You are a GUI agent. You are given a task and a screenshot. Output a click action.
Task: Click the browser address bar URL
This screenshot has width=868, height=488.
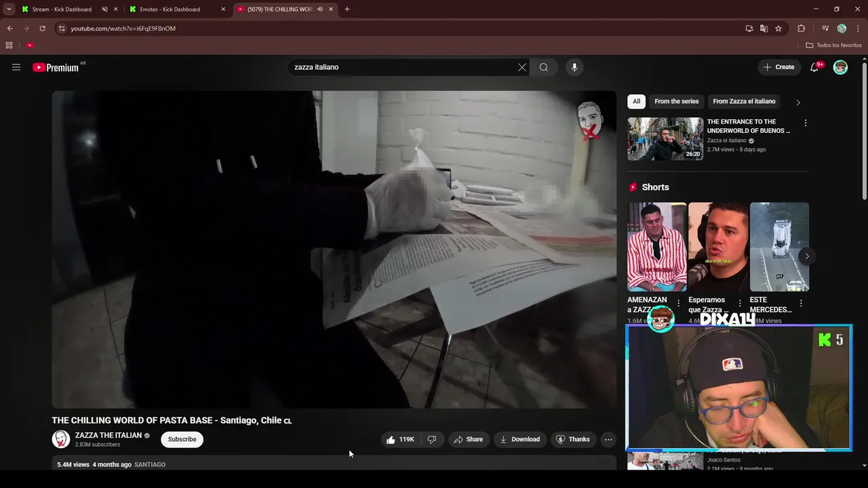pos(123,28)
